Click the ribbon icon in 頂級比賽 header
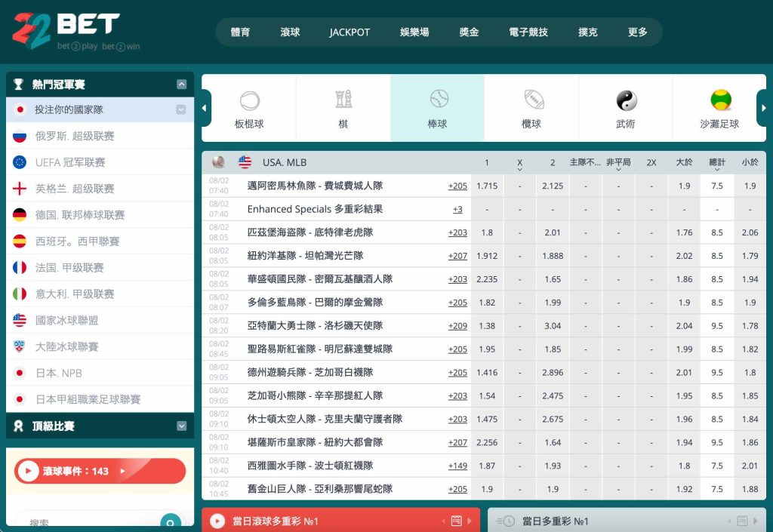 (19, 426)
